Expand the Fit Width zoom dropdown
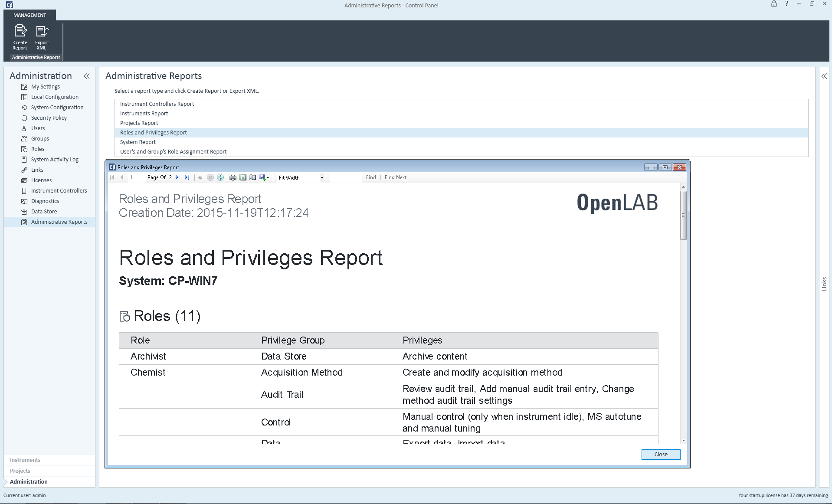 322,177
